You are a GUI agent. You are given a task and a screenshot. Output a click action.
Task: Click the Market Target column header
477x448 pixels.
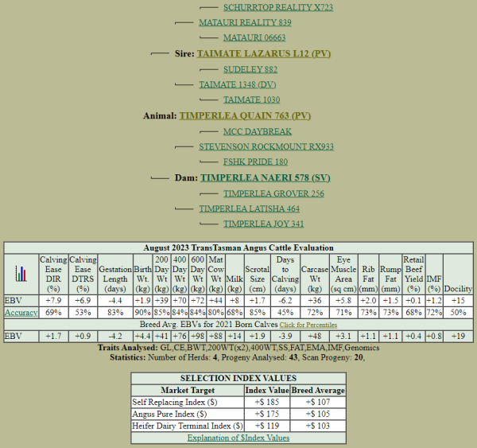pyautogui.click(x=188, y=391)
